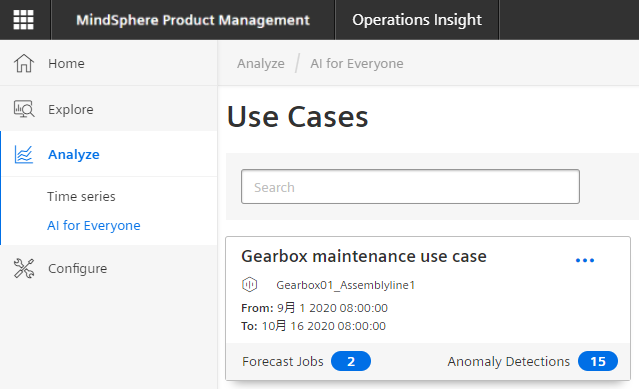Click the AI for Everyone breadcrumb
The height and width of the screenshot is (389, 639).
[357, 64]
